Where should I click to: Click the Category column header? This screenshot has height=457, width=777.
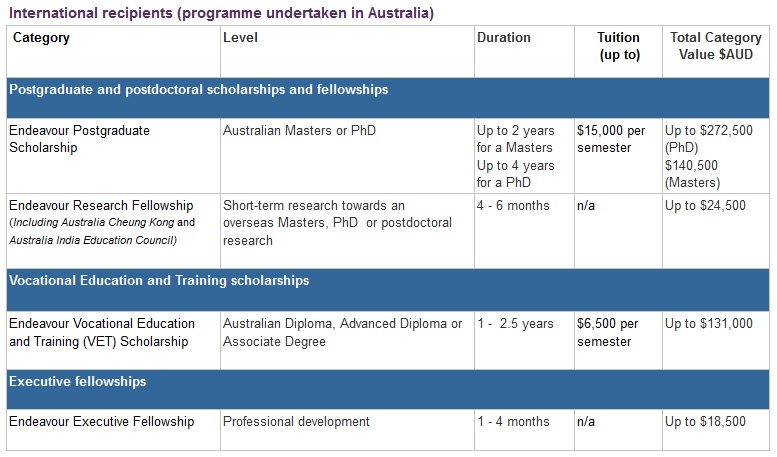point(41,38)
